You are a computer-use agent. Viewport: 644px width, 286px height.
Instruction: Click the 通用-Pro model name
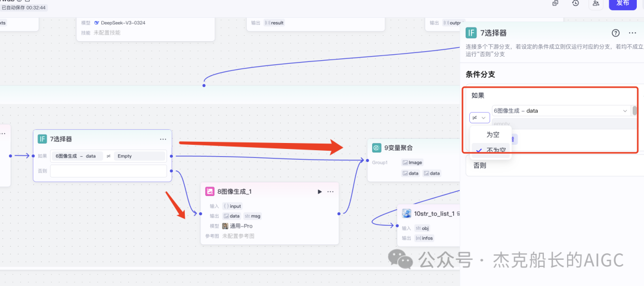coord(241,226)
